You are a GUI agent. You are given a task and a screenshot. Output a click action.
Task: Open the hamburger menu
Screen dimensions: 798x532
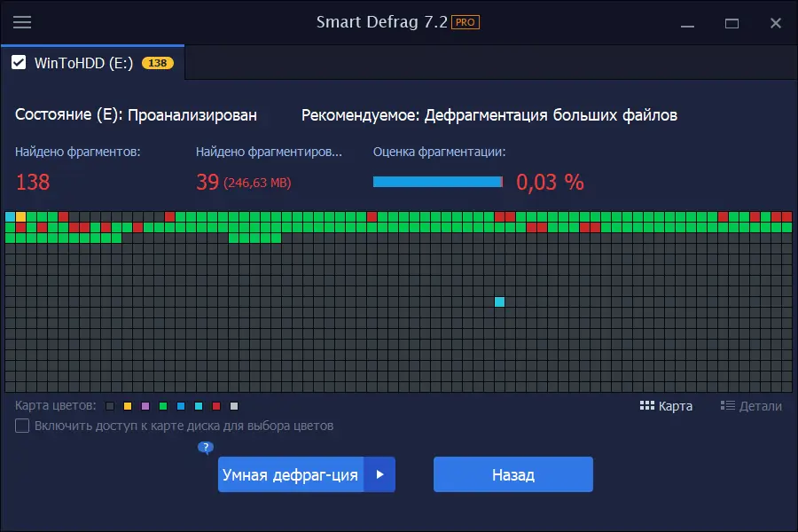[x=22, y=23]
